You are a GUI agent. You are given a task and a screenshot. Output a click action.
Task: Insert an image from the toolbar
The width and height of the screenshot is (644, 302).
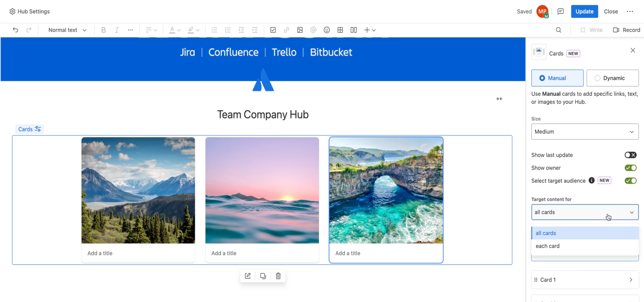pyautogui.click(x=300, y=30)
